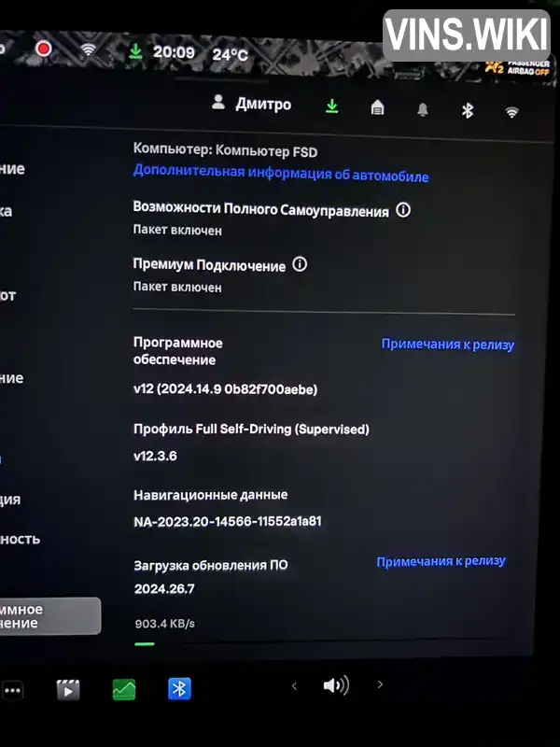Open the blue Bluetooth app in dock
Viewport: 560px width, 747px height.
point(179,689)
